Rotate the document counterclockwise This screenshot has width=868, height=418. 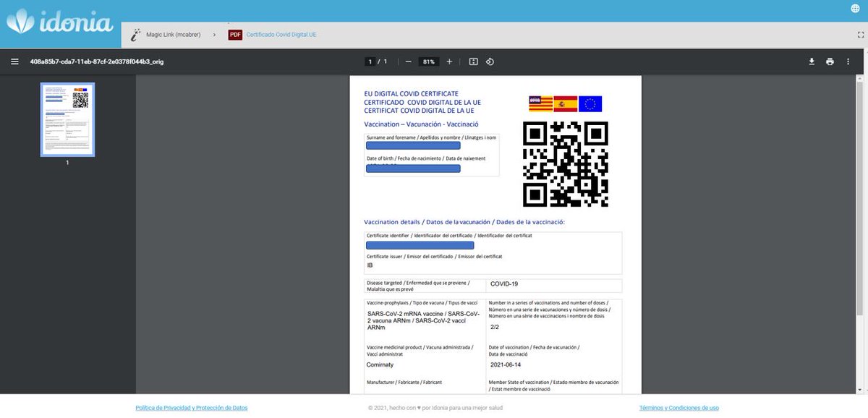490,61
